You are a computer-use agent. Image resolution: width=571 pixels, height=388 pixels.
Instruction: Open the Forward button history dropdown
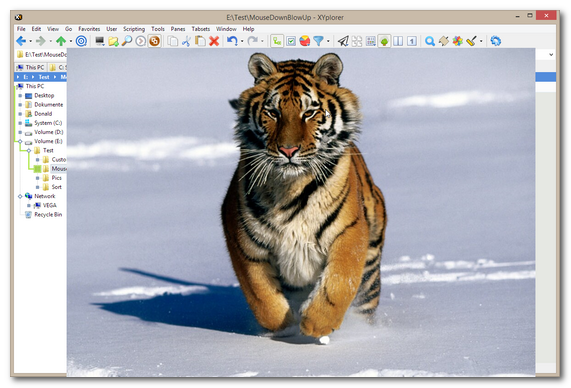51,41
